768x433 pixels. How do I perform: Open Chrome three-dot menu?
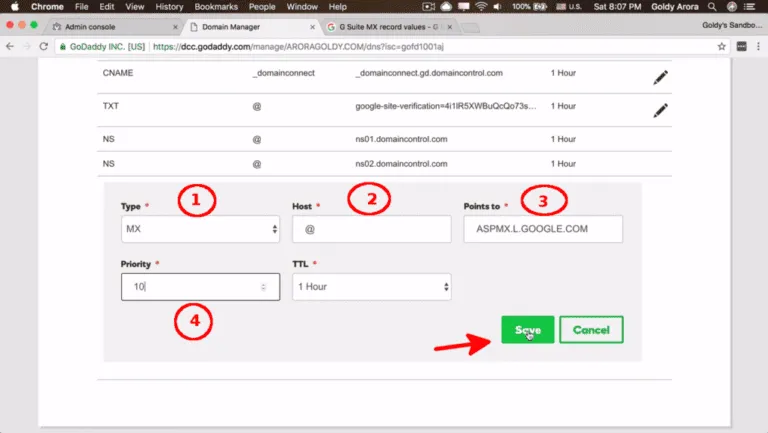tap(758, 47)
